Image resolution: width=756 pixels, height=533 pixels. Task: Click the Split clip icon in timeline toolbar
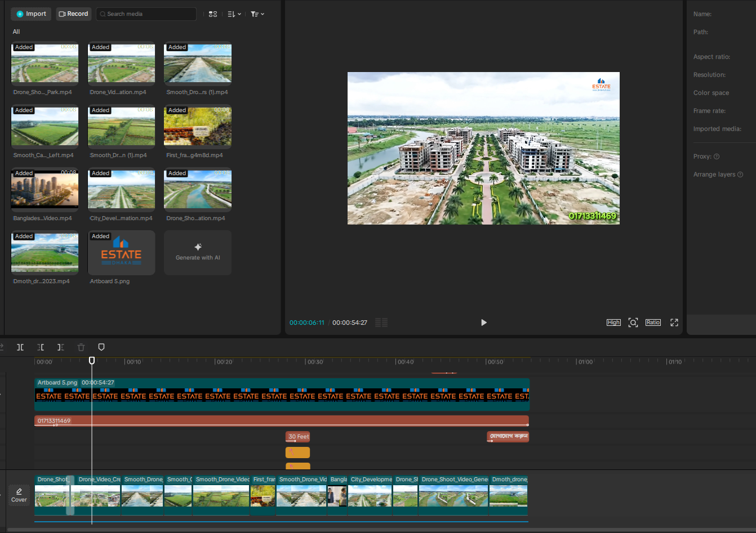(20, 347)
